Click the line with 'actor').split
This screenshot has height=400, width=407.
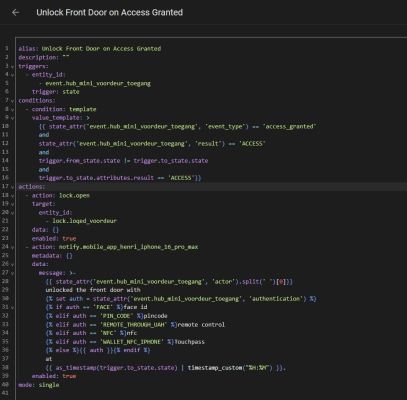169,282
